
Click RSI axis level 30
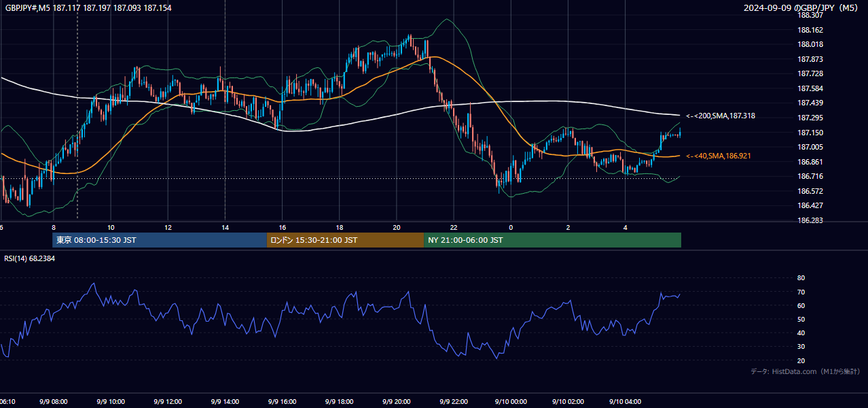click(801, 347)
